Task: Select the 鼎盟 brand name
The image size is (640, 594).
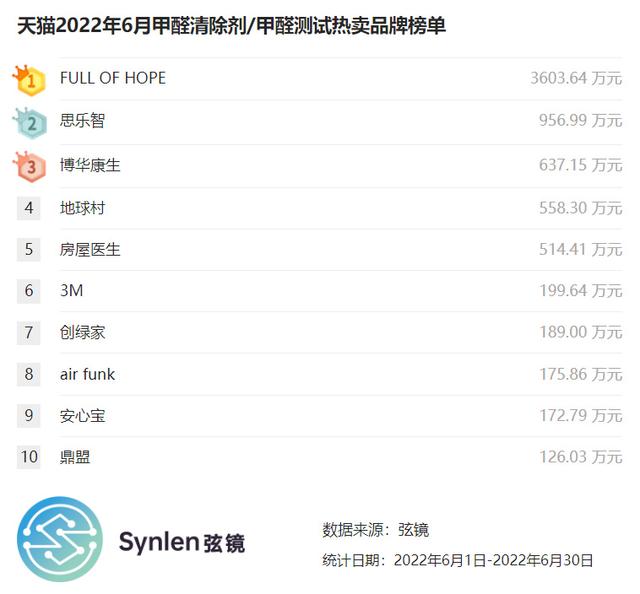Action: tap(75, 457)
